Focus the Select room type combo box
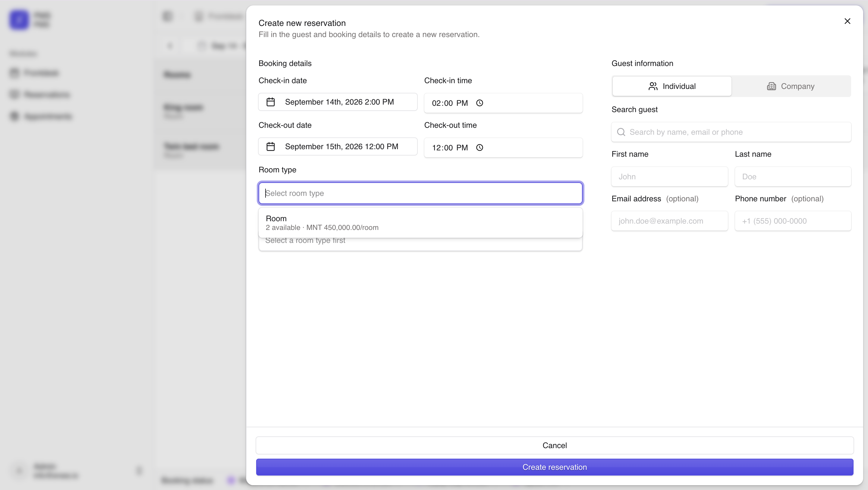Screen dimensions: 868x490 420,193
